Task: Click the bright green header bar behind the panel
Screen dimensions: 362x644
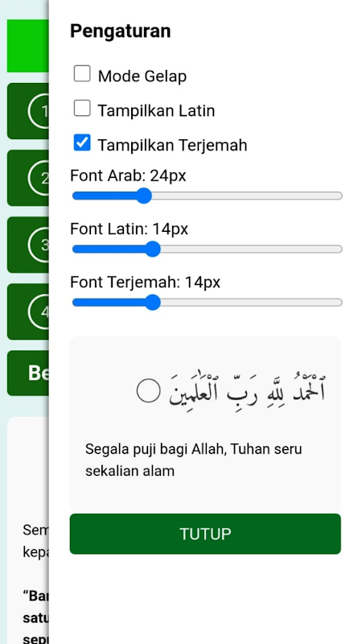Action: (x=28, y=46)
